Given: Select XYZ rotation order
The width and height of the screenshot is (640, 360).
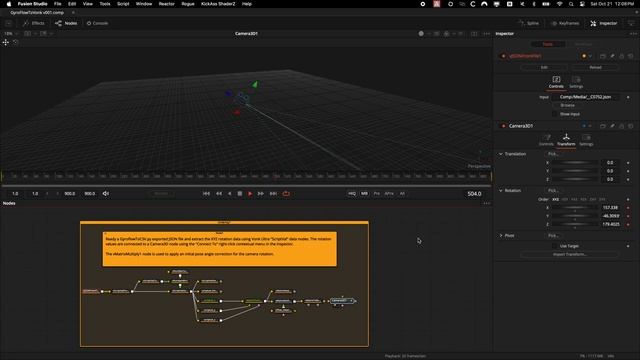Looking at the screenshot, I should [x=556, y=200].
